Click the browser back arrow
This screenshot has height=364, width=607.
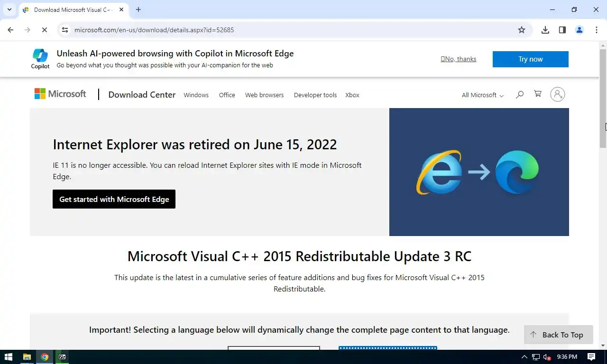coord(10,30)
